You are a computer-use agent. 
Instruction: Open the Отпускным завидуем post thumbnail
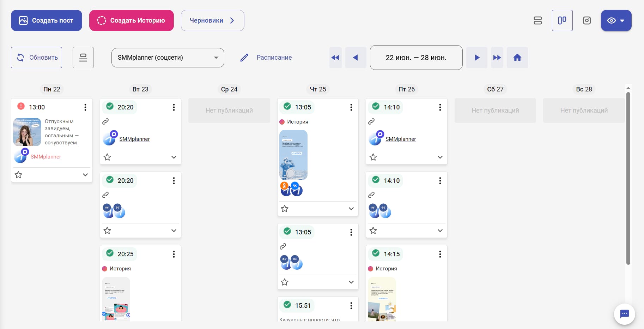pyautogui.click(x=27, y=132)
